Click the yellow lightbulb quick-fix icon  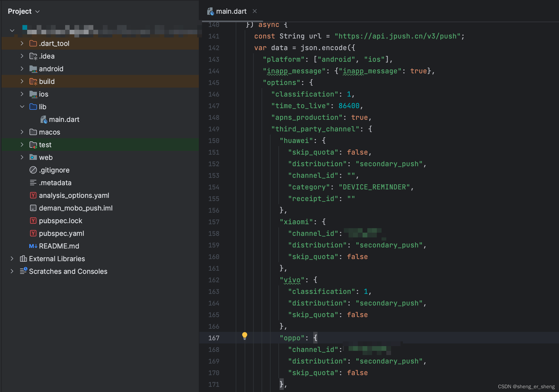(245, 336)
